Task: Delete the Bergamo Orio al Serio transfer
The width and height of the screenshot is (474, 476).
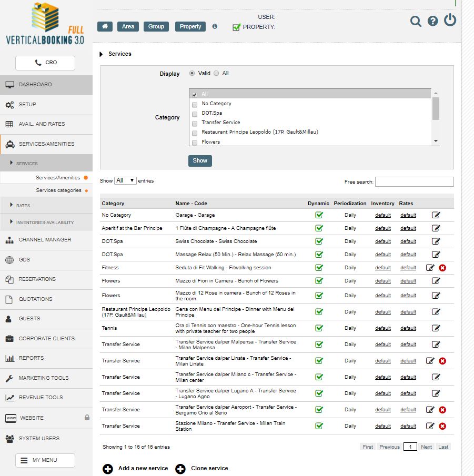Action: point(442,410)
